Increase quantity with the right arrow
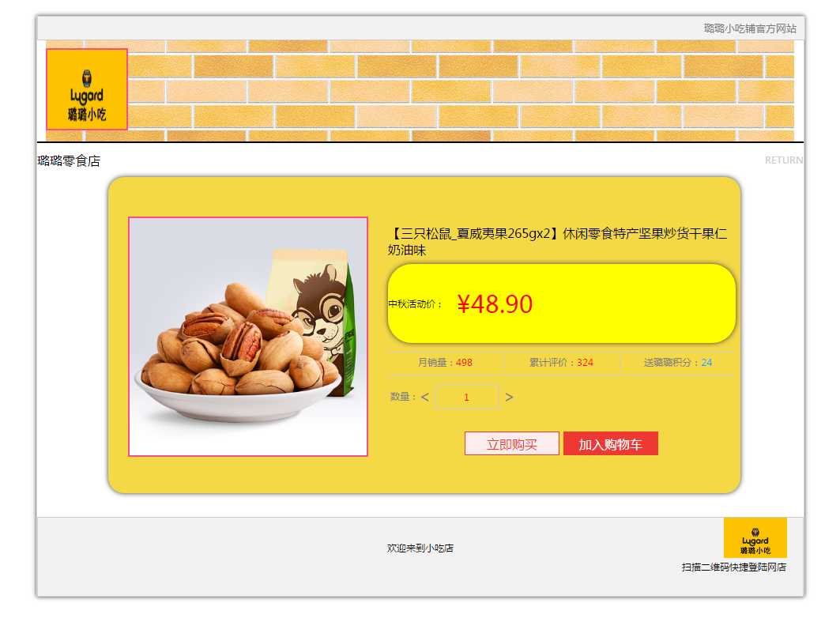 tap(509, 397)
